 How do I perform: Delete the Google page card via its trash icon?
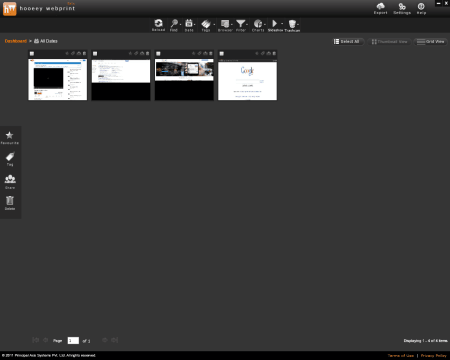274,53
